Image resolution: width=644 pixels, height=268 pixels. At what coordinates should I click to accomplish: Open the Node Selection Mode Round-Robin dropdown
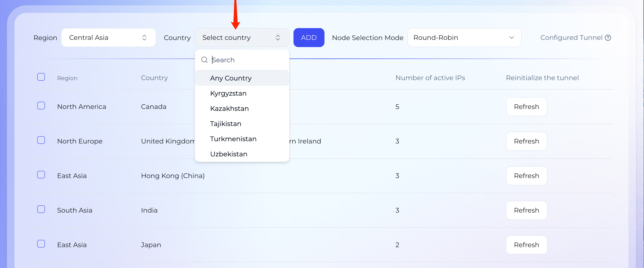click(x=464, y=38)
